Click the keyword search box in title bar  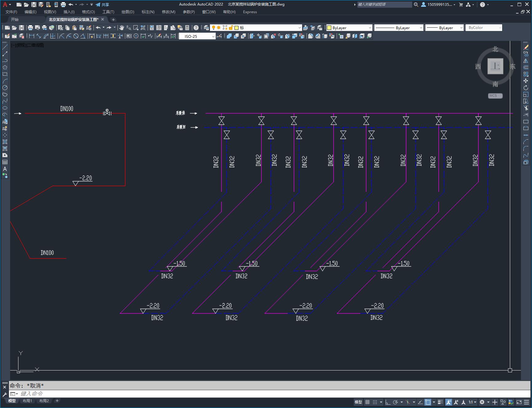(384, 4)
